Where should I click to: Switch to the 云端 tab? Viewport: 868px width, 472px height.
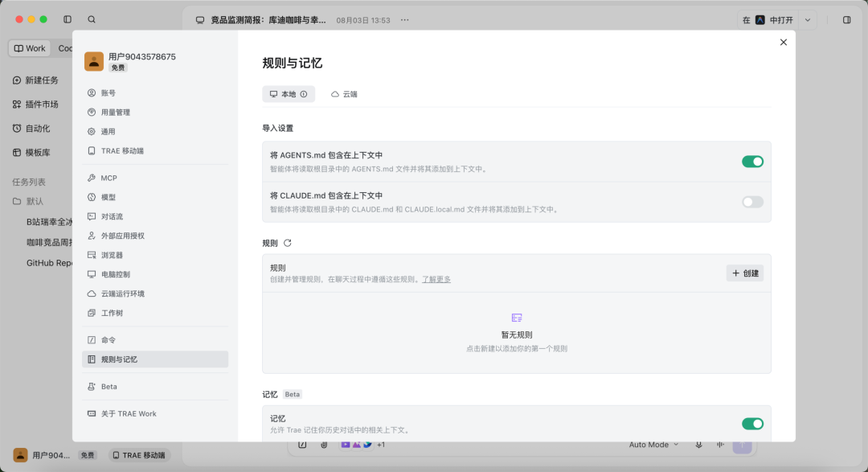coord(344,94)
